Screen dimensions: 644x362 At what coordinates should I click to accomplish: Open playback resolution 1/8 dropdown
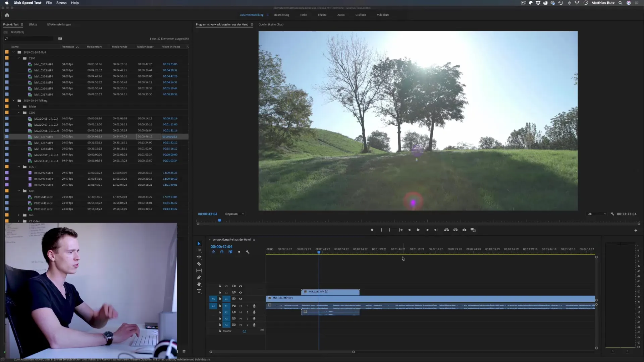[x=597, y=214]
